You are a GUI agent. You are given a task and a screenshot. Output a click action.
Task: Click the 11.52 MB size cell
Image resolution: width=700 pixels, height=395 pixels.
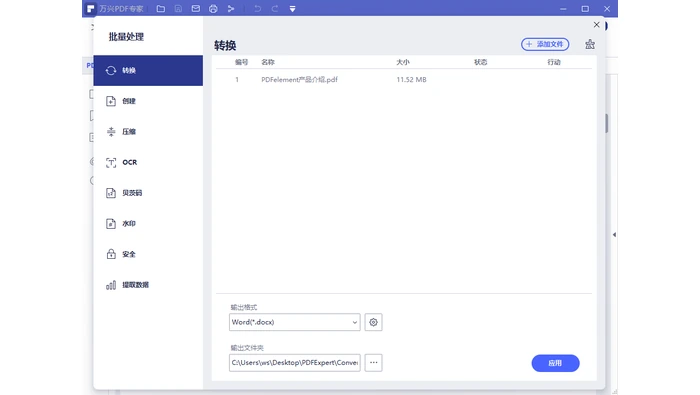click(x=411, y=79)
